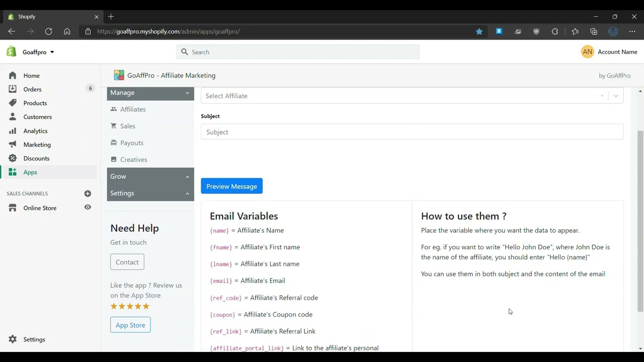Click the Affiliates people icon
This screenshot has width=644, height=362.
point(114,109)
